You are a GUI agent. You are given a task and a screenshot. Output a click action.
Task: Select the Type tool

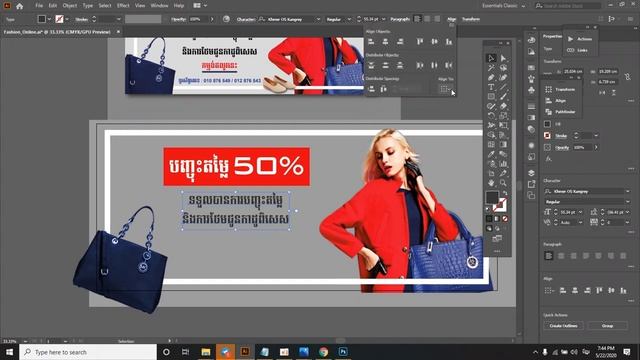[x=491, y=87]
